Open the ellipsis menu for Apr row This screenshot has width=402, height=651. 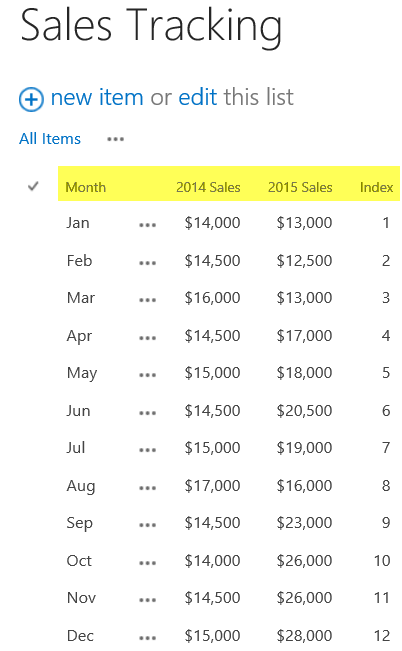[147, 338]
